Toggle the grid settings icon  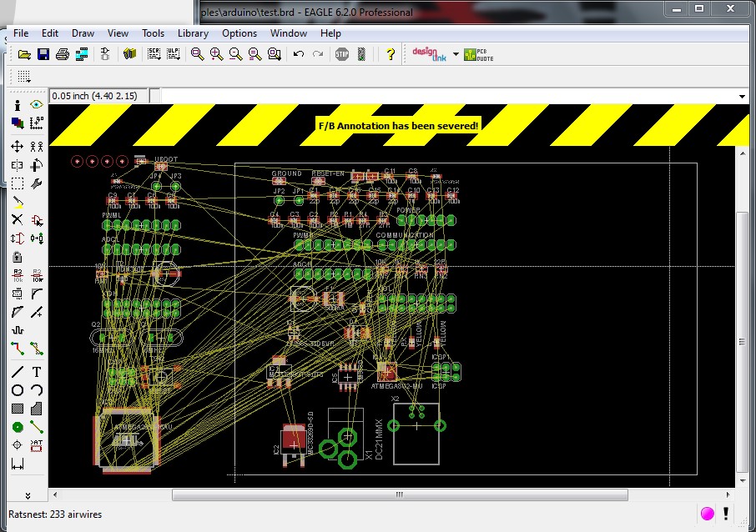24,76
